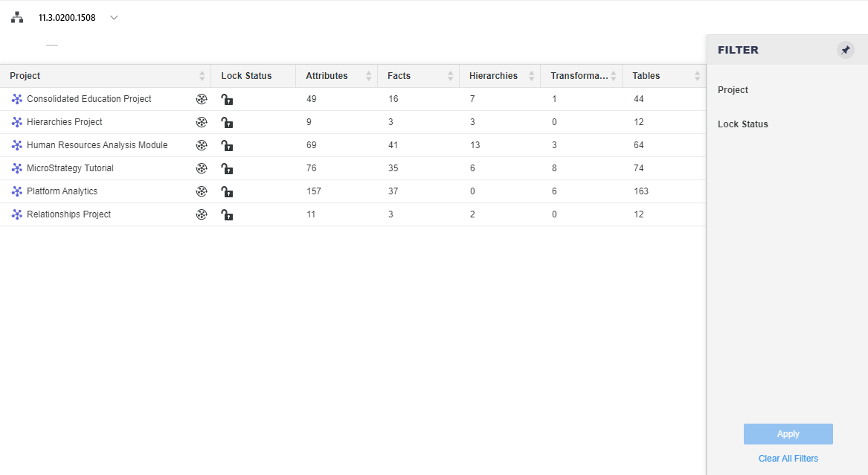Toggle lock status of MicroStrategy Tutorial
The width and height of the screenshot is (868, 475).
pos(227,169)
